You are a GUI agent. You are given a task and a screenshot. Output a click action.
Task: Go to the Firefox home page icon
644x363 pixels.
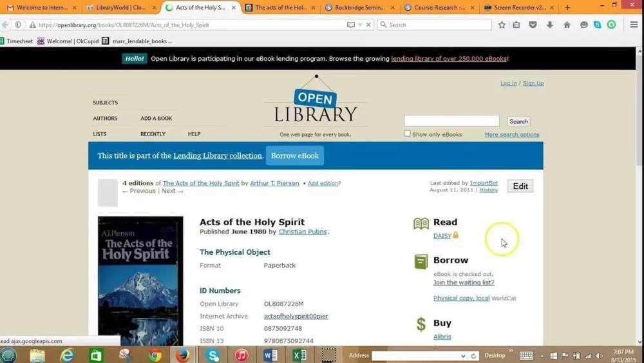pyautogui.click(x=567, y=25)
